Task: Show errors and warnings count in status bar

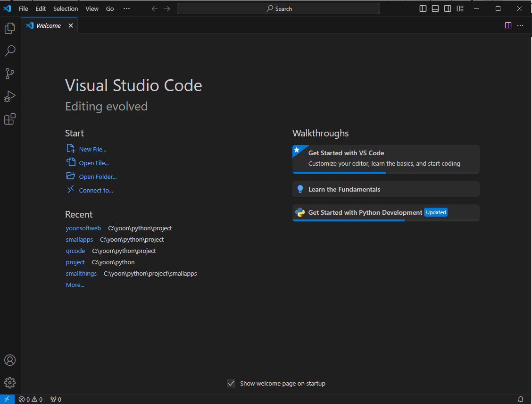Action: tap(31, 400)
